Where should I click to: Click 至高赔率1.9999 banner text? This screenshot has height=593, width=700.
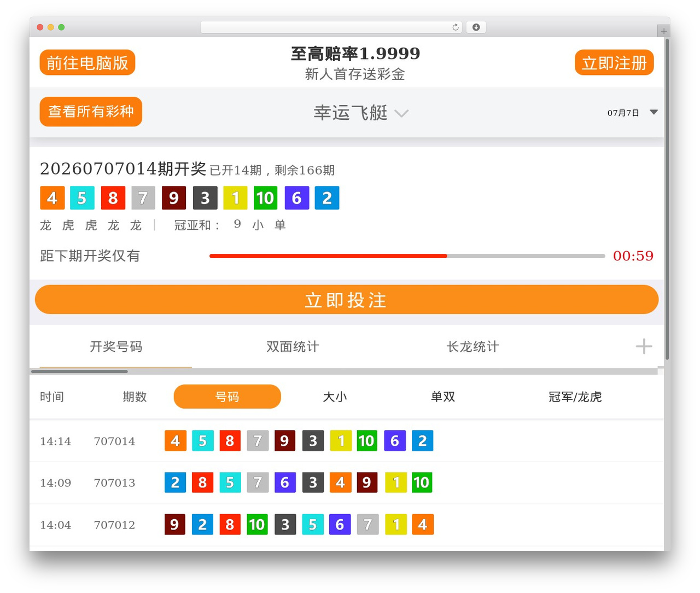point(355,54)
